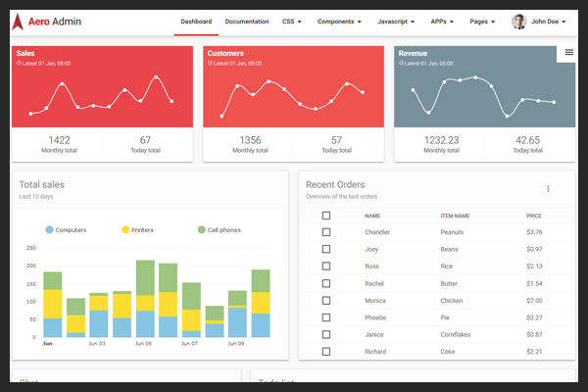This screenshot has width=588, height=392.
Task: Click the clock icon on Sales card
Action: tap(19, 63)
